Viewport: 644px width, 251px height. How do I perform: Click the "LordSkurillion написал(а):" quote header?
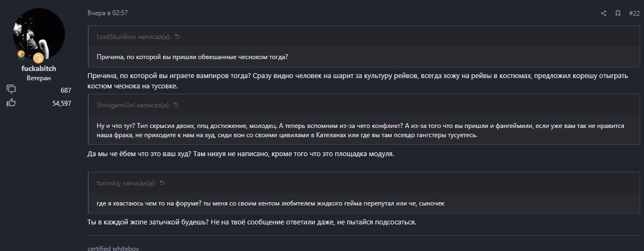133,36
